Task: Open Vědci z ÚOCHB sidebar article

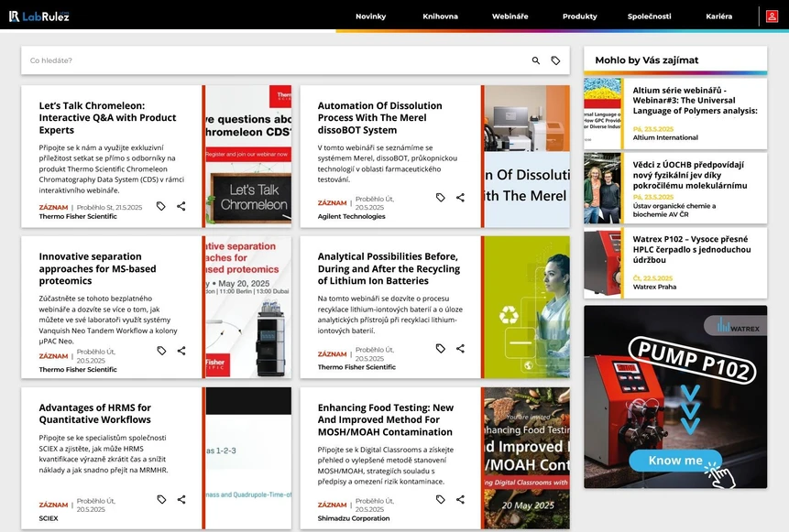Action: tap(690, 175)
